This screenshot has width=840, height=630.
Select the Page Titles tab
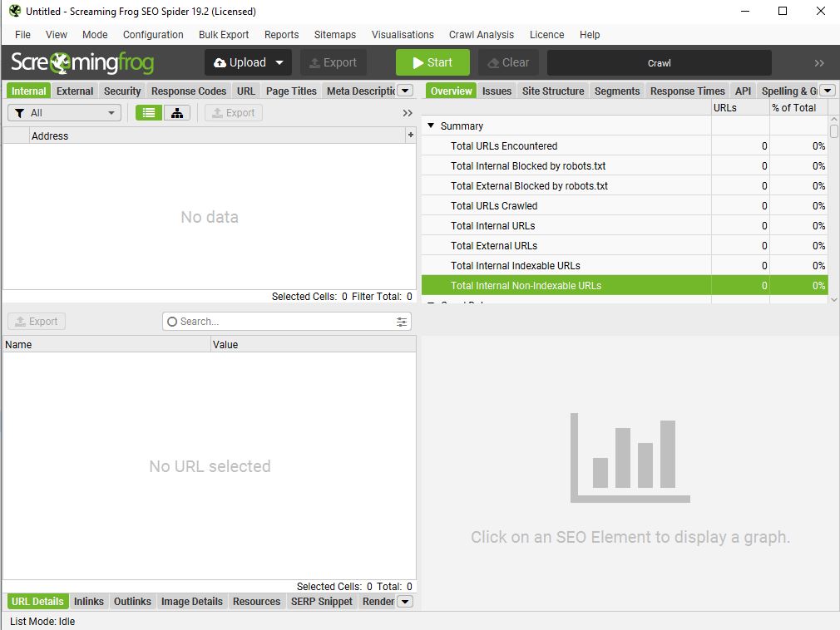[291, 91]
